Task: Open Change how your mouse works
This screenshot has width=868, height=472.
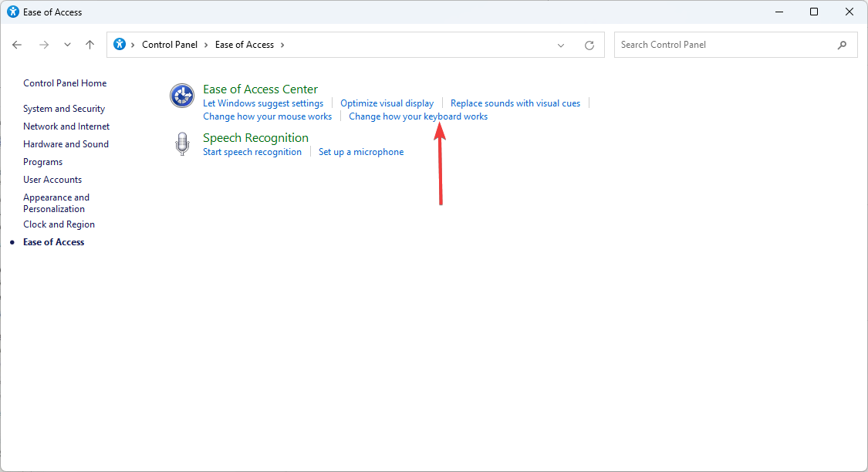Action: [x=268, y=116]
